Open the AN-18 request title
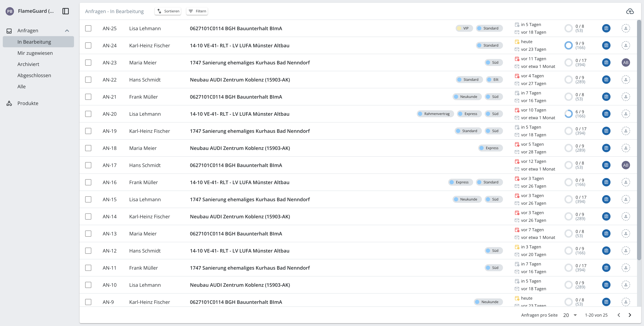The image size is (644, 326). 240,148
